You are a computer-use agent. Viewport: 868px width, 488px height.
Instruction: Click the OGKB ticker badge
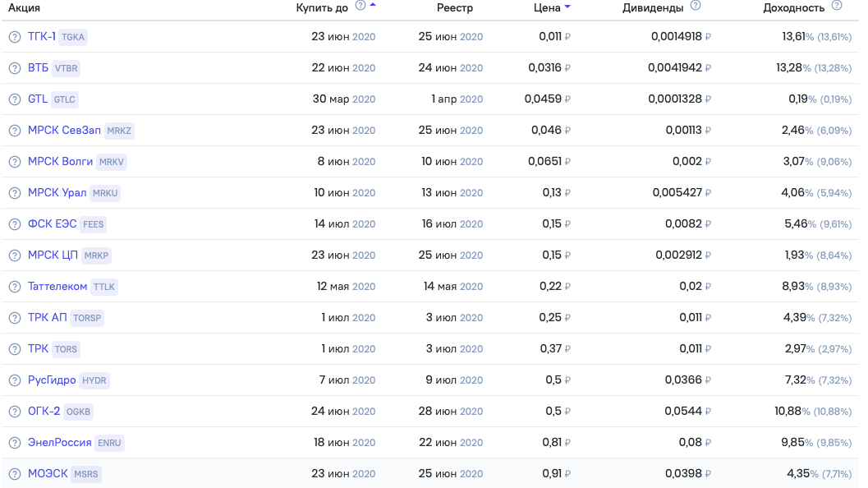[78, 412]
